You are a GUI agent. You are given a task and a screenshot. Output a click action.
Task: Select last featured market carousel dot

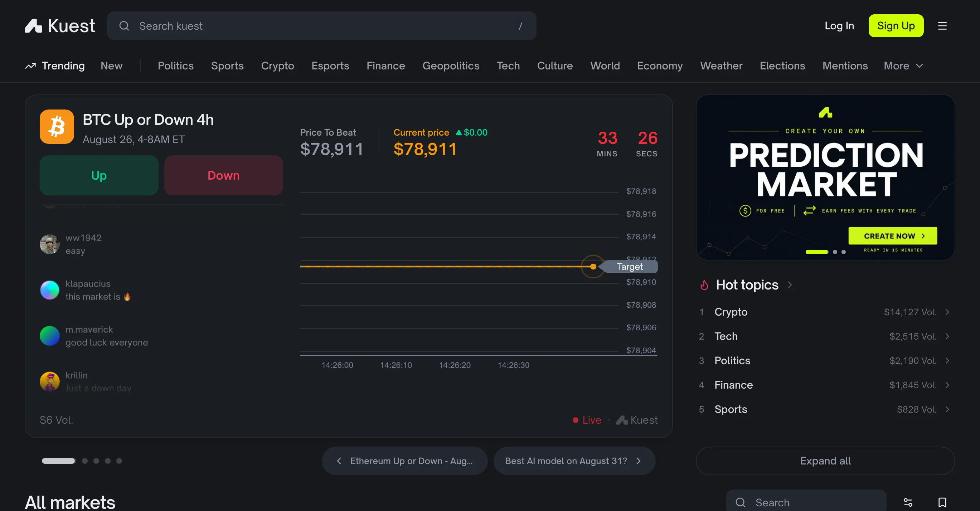(119, 461)
